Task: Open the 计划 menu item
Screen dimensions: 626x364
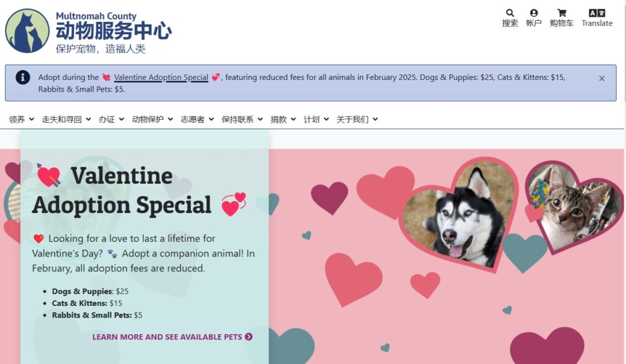Action: tap(316, 119)
